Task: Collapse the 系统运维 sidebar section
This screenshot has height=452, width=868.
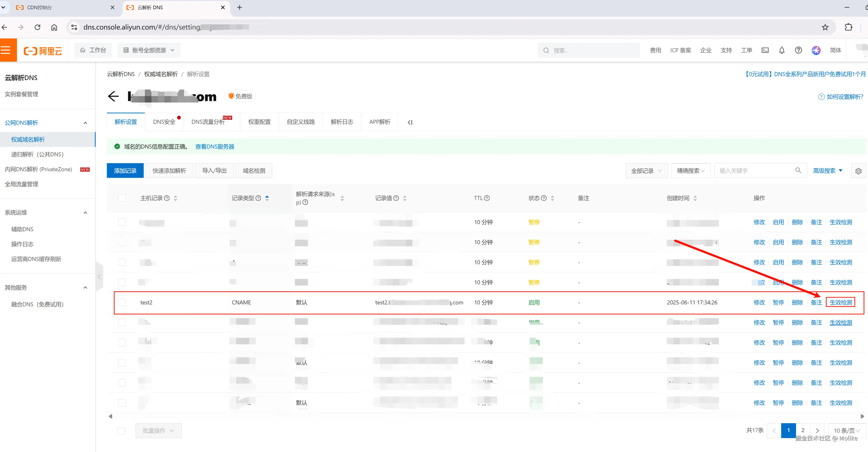Action: pos(85,213)
